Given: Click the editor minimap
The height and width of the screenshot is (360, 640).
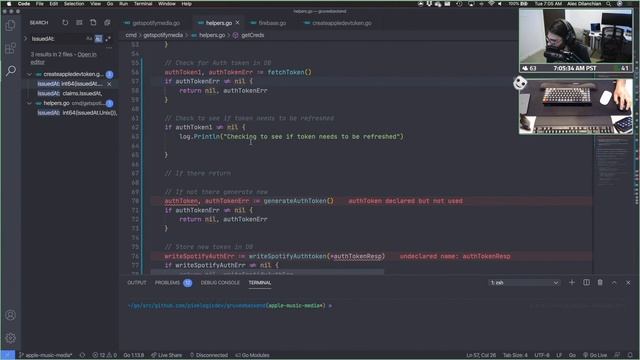Looking at the screenshot, I should pos(612,163).
